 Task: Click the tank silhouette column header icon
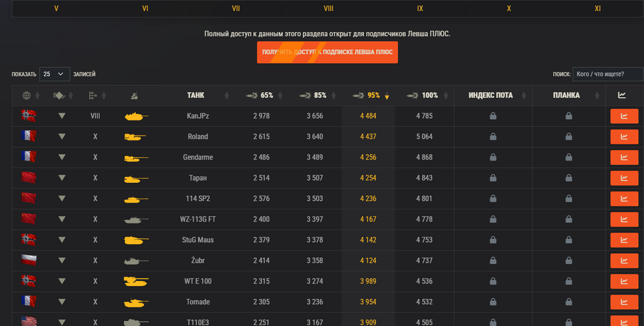[x=134, y=96]
